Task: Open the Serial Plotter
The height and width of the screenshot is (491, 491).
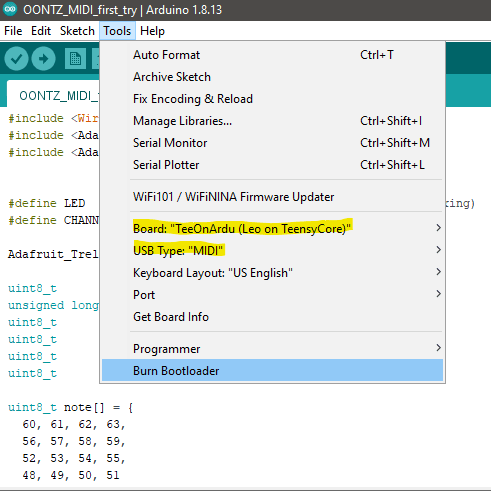Action: [x=272, y=165]
